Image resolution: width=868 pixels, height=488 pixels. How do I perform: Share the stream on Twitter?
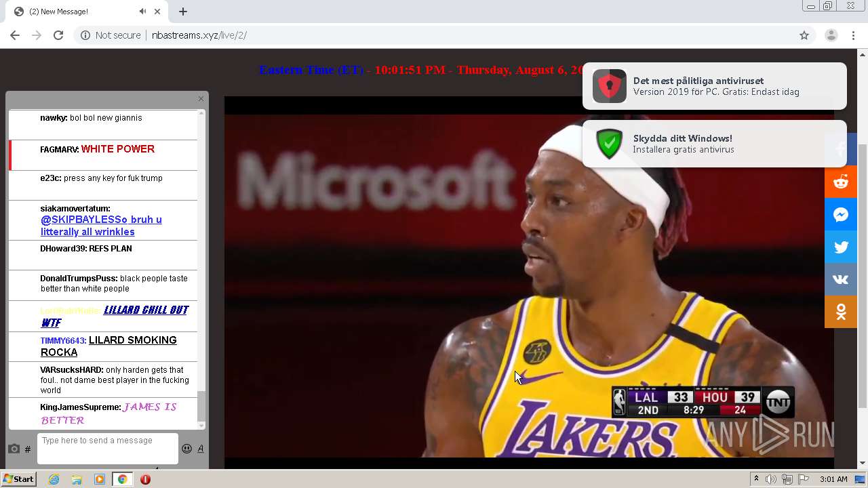tap(841, 247)
